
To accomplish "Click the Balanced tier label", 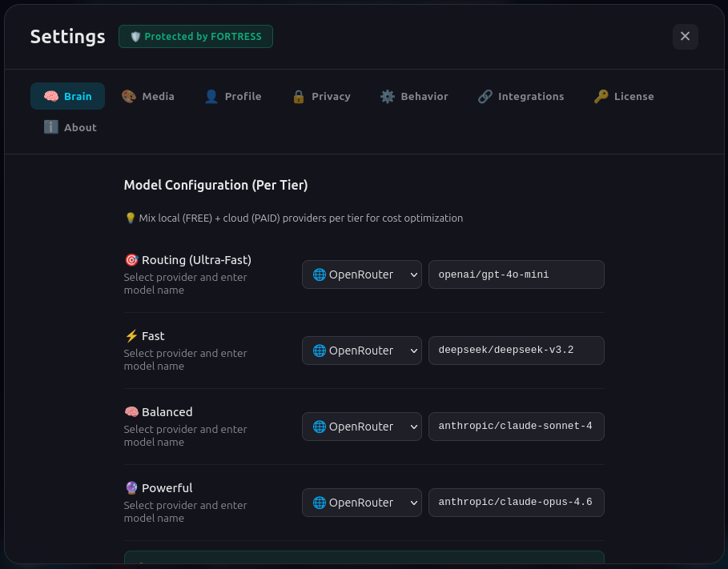I will pos(167,411).
